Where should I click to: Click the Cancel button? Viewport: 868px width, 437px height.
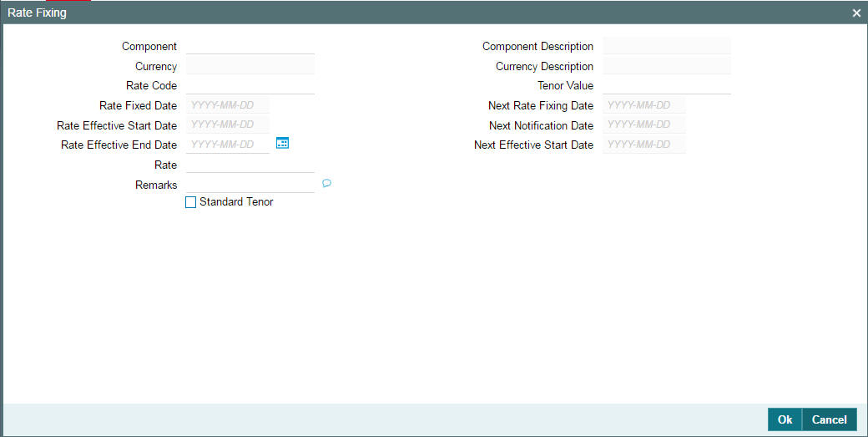click(x=830, y=419)
